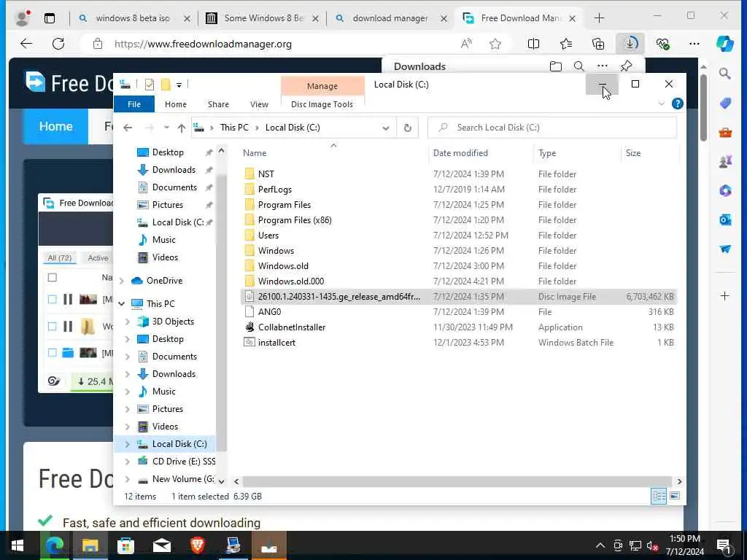This screenshot has width=747, height=560.
Task: Open Edge sidebar Outlook icon
Action: click(725, 219)
